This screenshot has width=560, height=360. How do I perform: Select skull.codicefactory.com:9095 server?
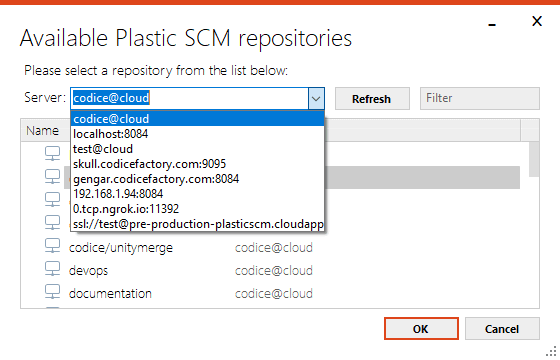point(198,164)
